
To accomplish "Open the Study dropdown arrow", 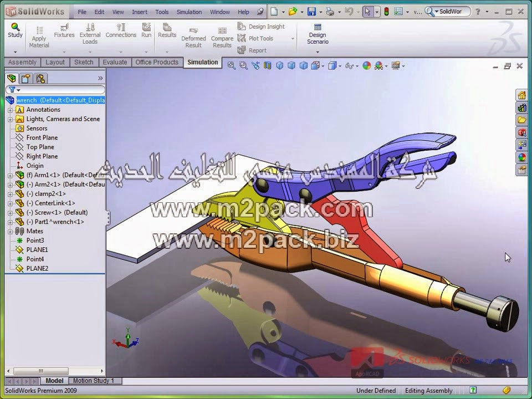I will coord(16,52).
